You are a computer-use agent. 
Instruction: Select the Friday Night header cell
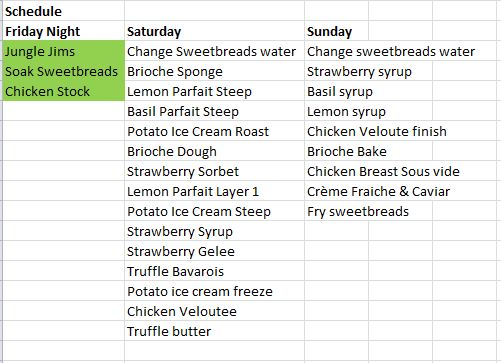point(63,31)
